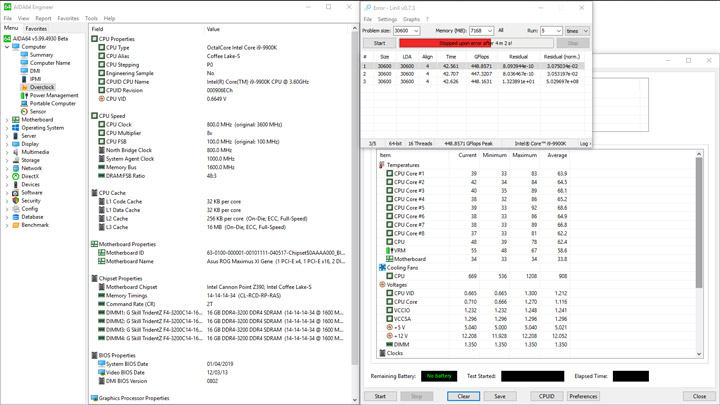This screenshot has height=405, width=720.
Task: Select the Security category icon
Action: tap(16, 201)
